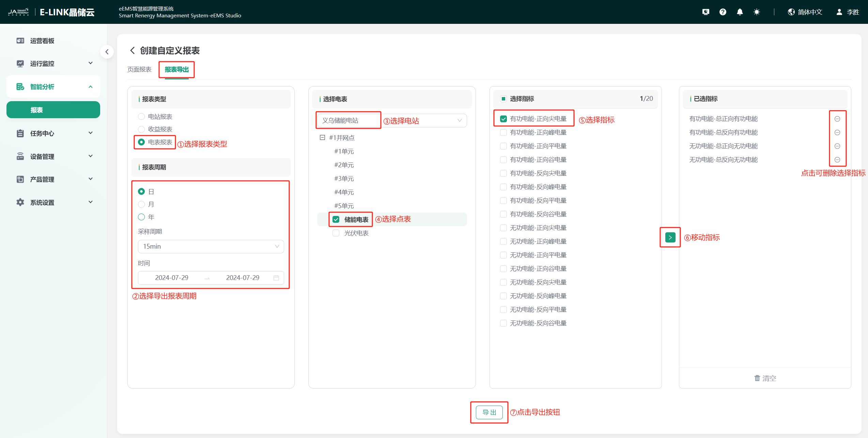Collapse sidebar with the left chevron button
Screen dimensions: 868x438
coord(107,52)
